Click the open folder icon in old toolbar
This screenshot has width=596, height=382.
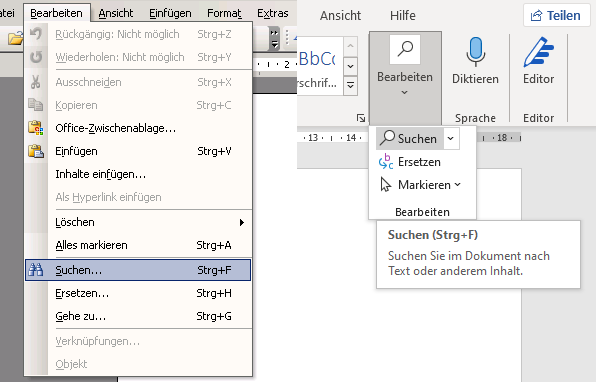pos(15,38)
